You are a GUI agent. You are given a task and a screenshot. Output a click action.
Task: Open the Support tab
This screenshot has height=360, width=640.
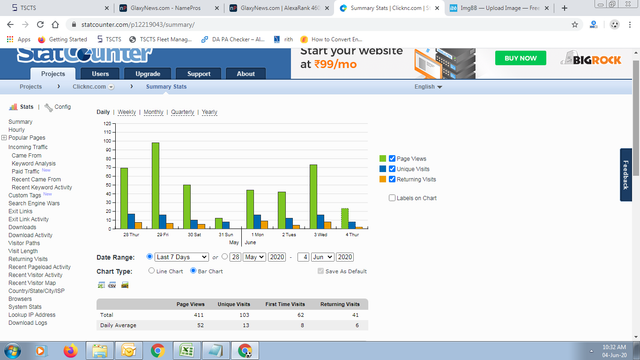199,73
